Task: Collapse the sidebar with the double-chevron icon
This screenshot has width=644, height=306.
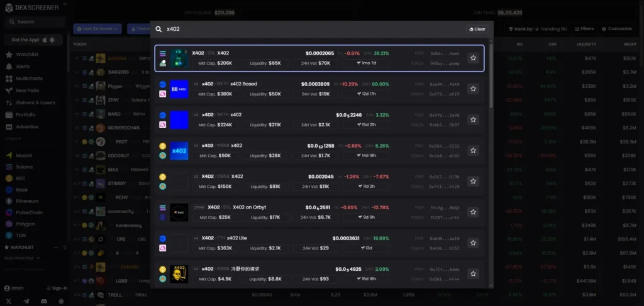Action: coord(65,4)
